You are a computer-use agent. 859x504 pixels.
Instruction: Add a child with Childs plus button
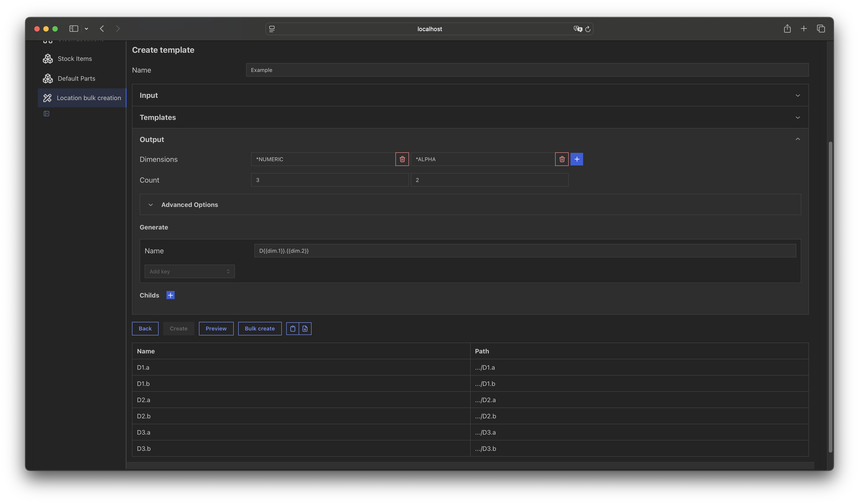pos(171,295)
